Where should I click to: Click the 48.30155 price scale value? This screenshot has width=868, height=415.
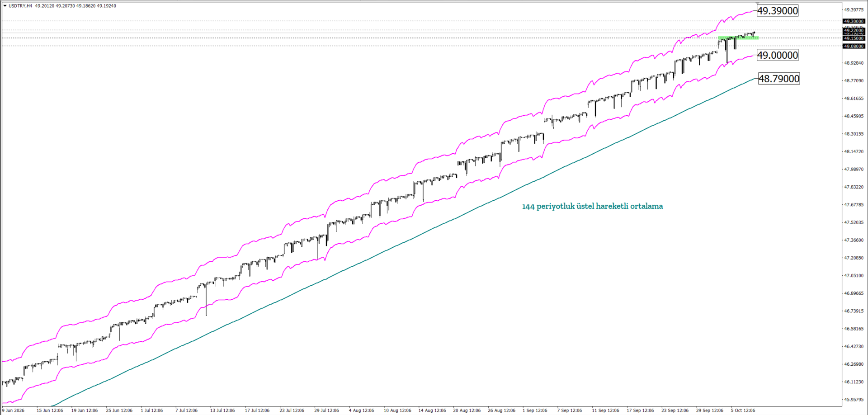854,134
